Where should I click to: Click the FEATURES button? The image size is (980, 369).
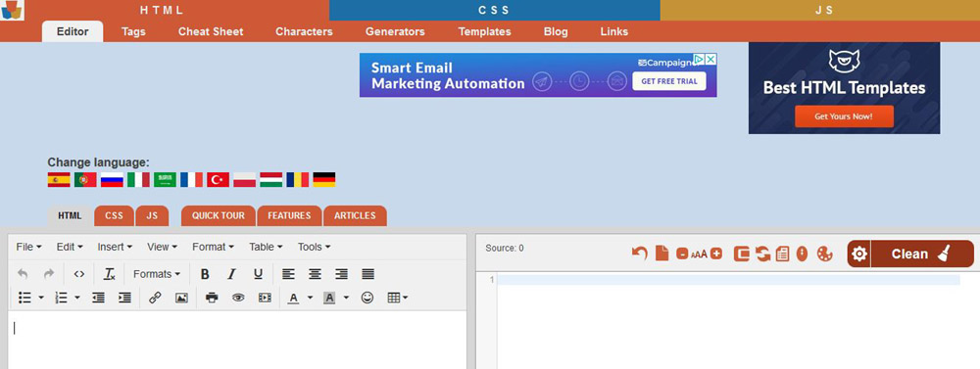[289, 215]
